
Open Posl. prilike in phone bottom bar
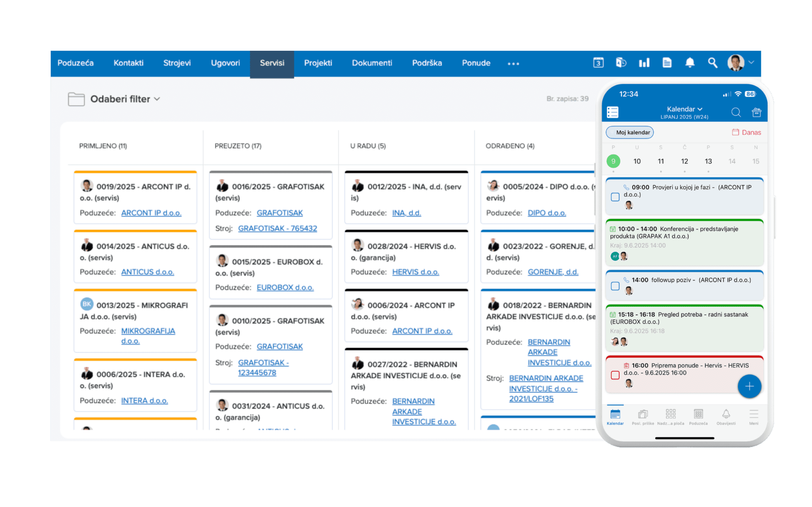[643, 416]
